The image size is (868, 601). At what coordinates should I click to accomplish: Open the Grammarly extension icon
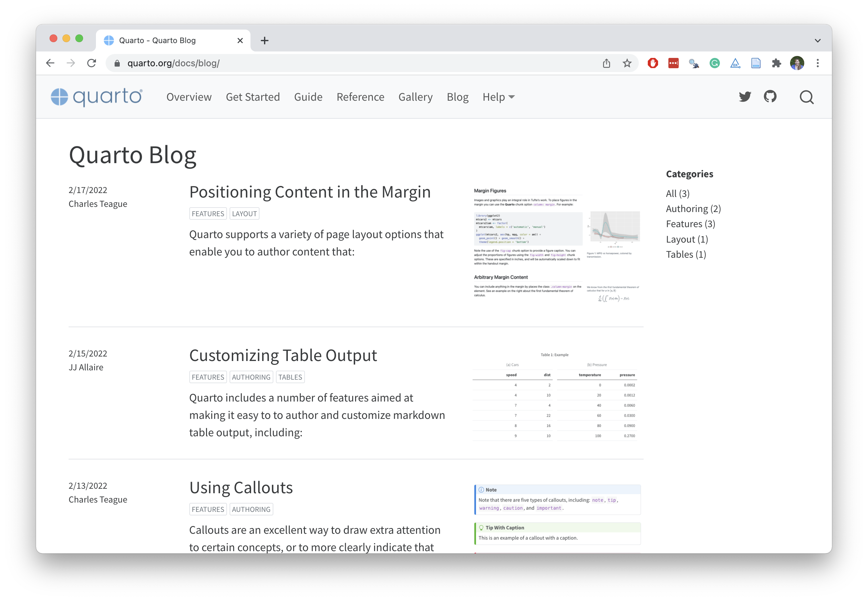[x=715, y=63]
